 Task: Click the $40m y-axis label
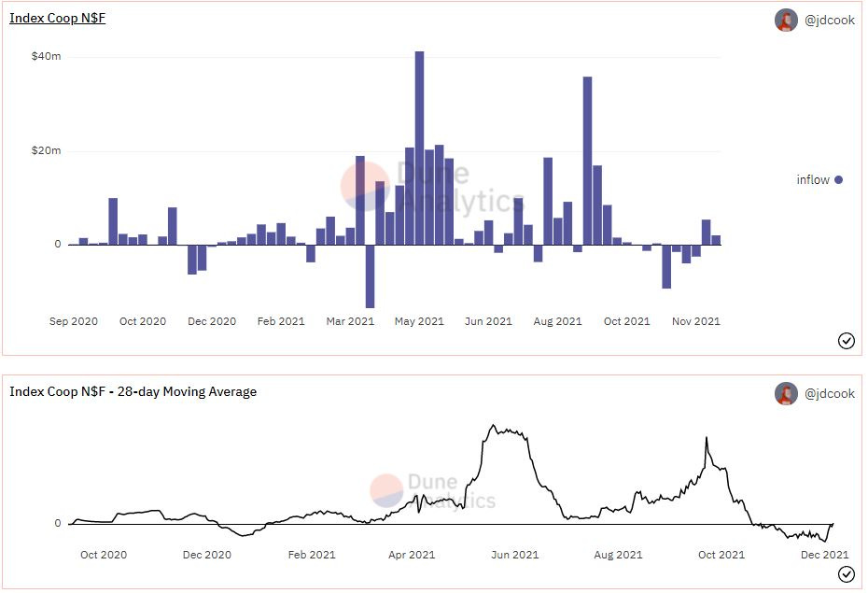point(46,56)
